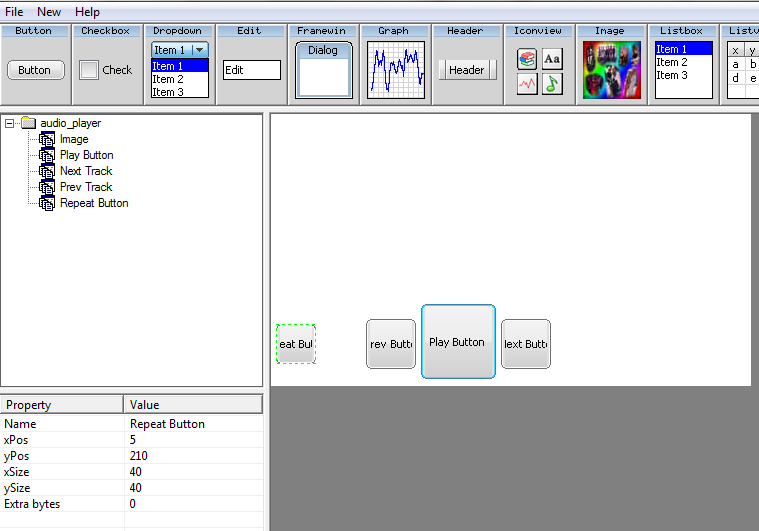Click the audio_player folder icon
The width and height of the screenshot is (759, 531).
[28, 123]
